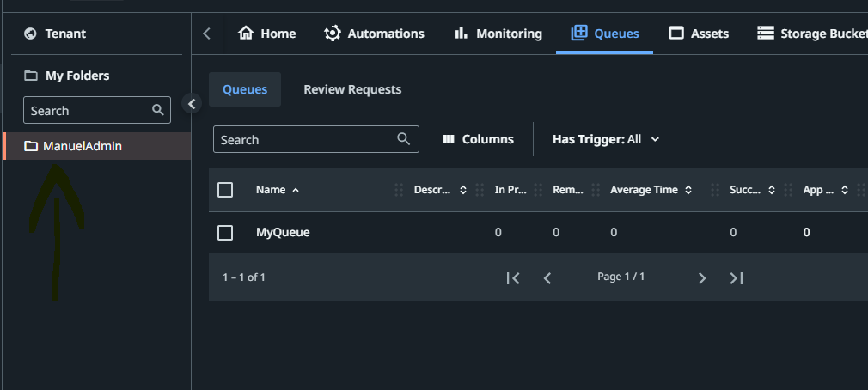The height and width of the screenshot is (390, 868).
Task: Open the Automations tab
Action: click(374, 34)
